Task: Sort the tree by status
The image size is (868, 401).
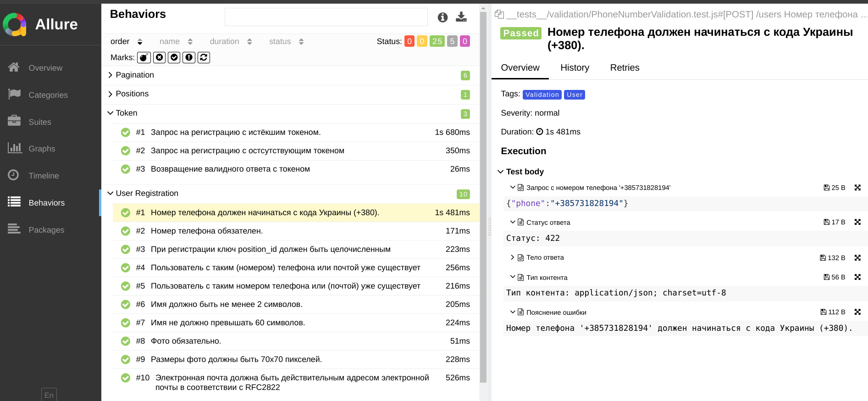Action: (287, 41)
